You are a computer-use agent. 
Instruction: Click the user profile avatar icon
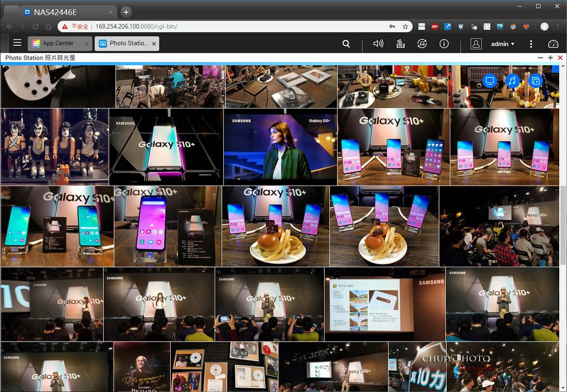coord(476,44)
